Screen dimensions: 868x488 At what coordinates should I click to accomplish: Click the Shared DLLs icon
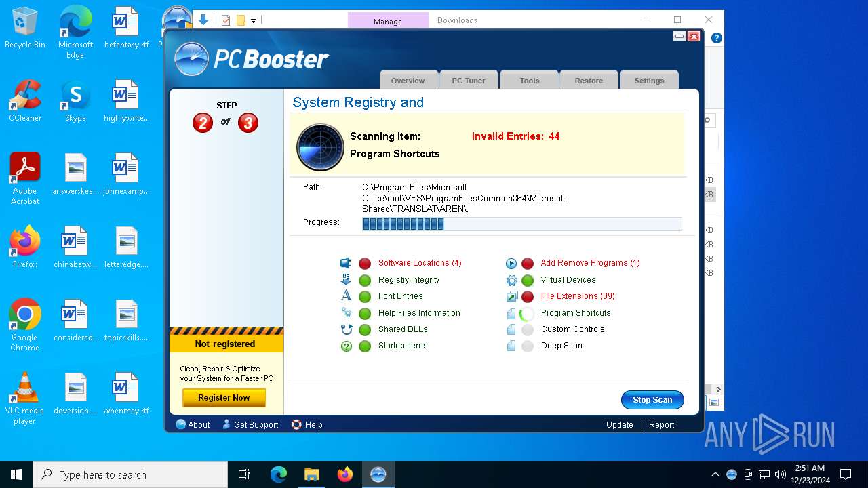point(346,329)
